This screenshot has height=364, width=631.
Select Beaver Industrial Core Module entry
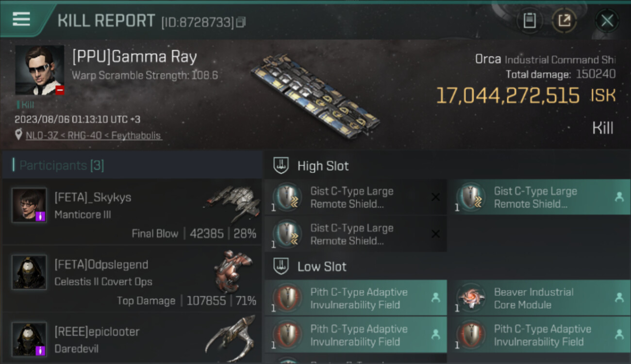click(x=539, y=298)
